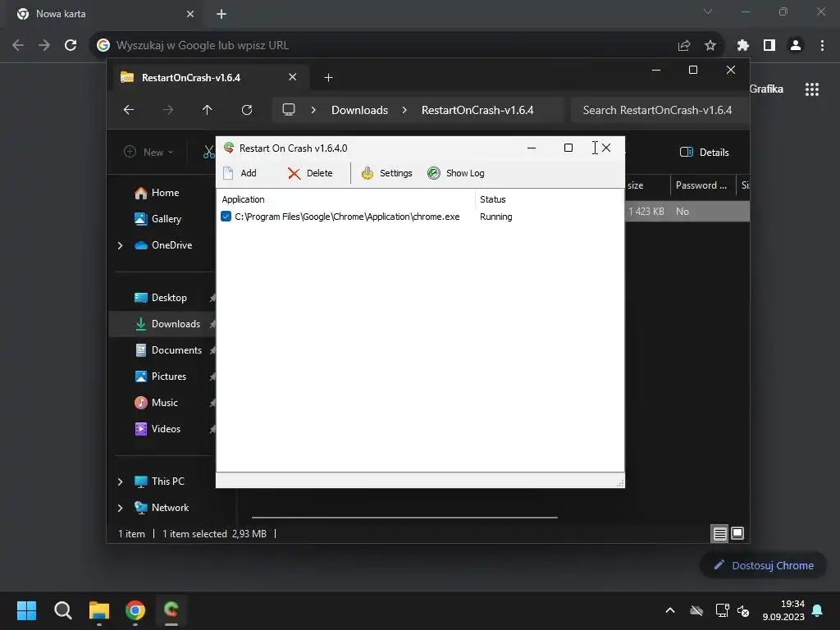
Task: Click the Dostosuj Chrome button
Action: click(x=763, y=565)
